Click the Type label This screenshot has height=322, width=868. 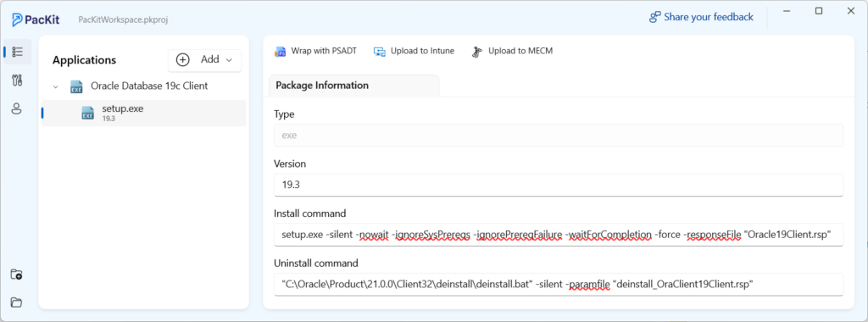click(284, 114)
